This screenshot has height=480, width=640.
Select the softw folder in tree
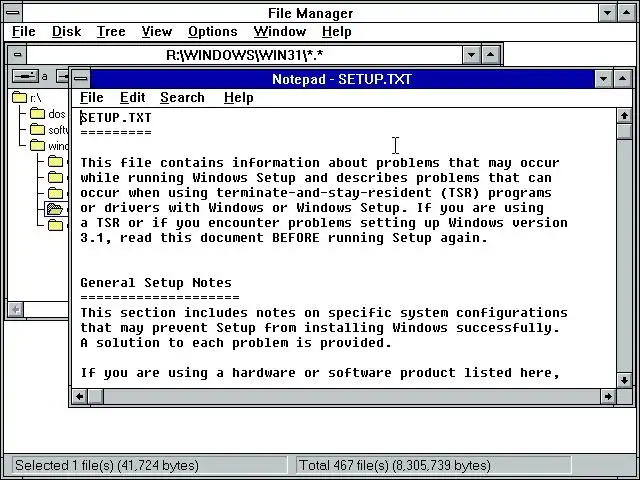click(38, 129)
